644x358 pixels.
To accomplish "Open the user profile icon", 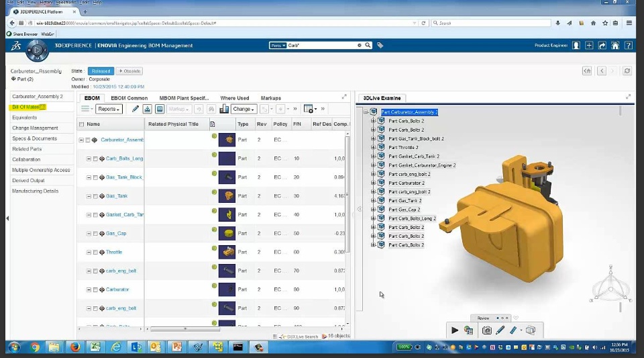I will click(576, 45).
